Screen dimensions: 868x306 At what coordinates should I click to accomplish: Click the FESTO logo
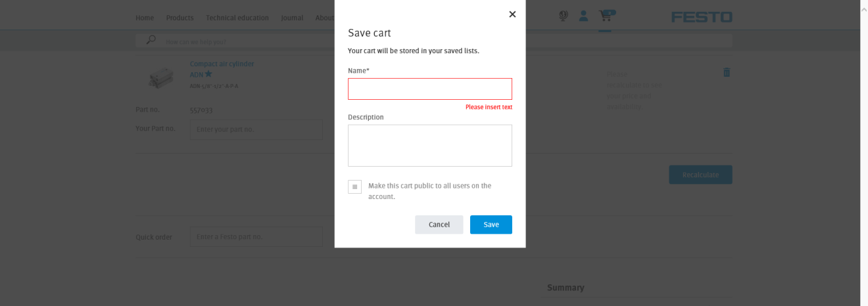tap(702, 17)
